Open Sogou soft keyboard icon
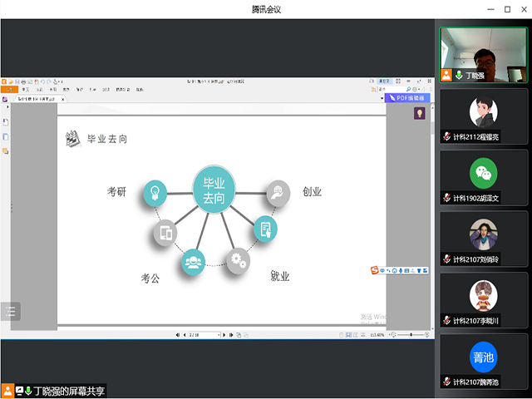This screenshot has width=532, height=399. (406, 270)
